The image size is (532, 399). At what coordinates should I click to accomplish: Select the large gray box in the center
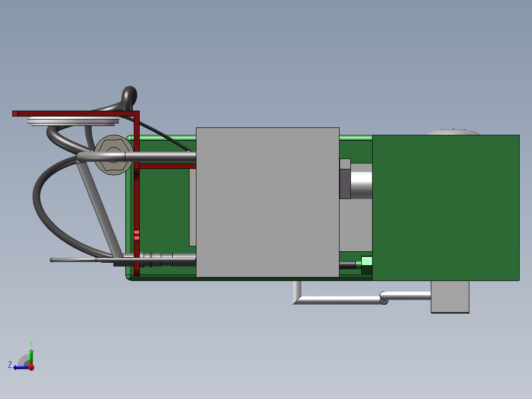pyautogui.click(x=267, y=202)
